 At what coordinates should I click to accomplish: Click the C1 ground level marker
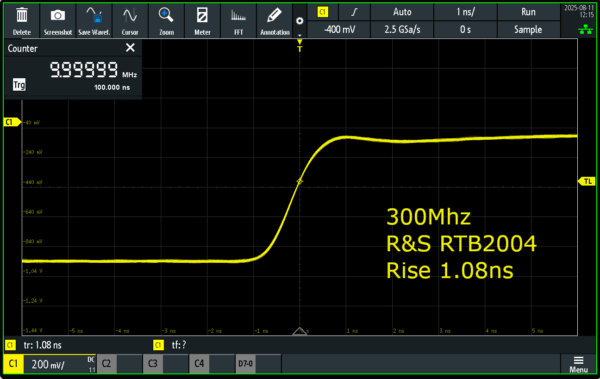11,122
